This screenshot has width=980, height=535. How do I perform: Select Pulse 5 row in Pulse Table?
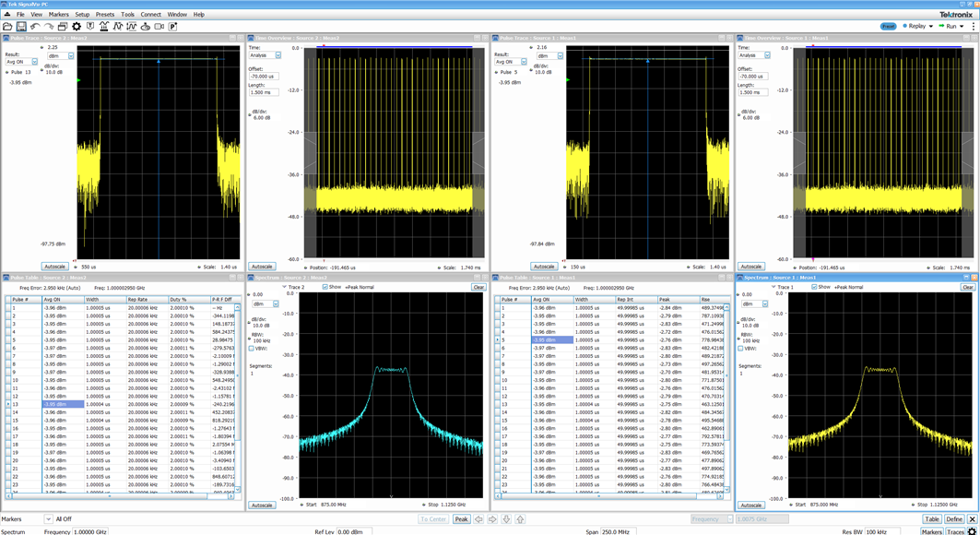pyautogui.click(x=516, y=339)
